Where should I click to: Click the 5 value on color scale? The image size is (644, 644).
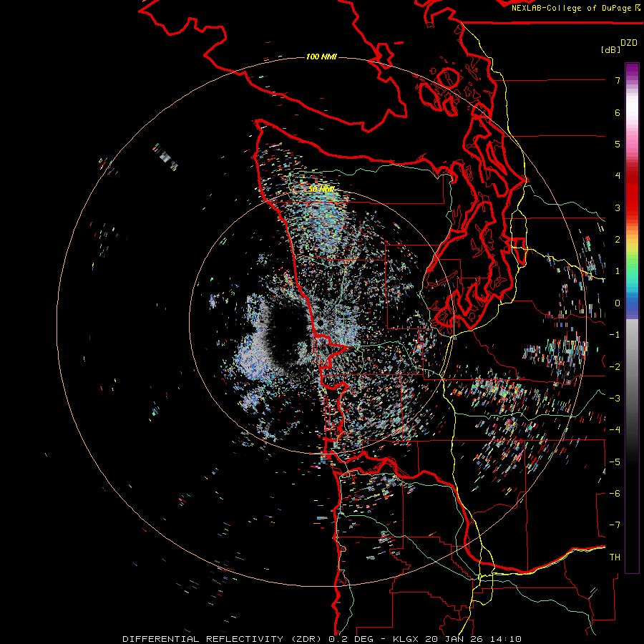(x=618, y=144)
